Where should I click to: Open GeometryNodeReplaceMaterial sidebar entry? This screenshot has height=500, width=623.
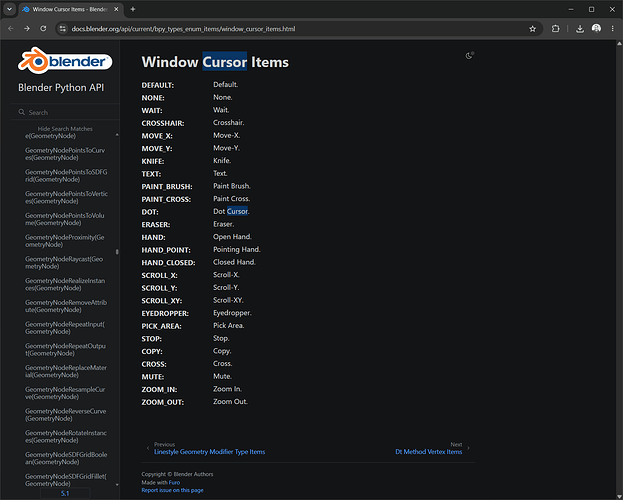pyautogui.click(x=66, y=371)
